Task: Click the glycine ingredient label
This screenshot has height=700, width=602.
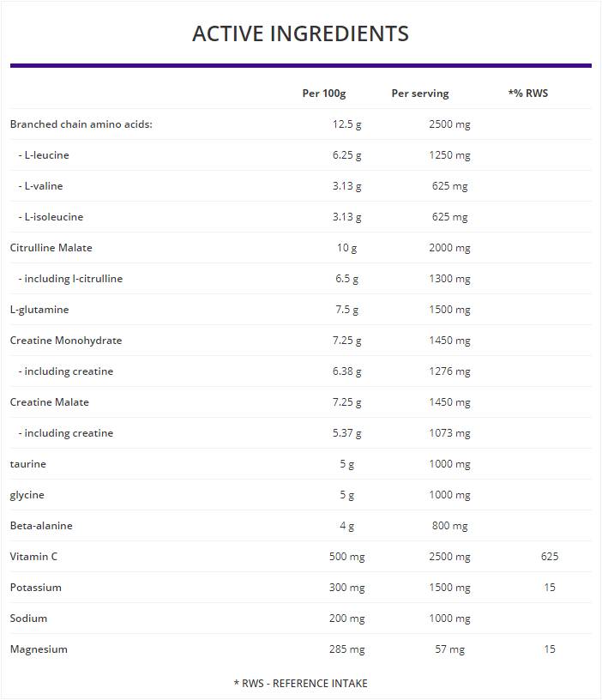Action: point(27,495)
